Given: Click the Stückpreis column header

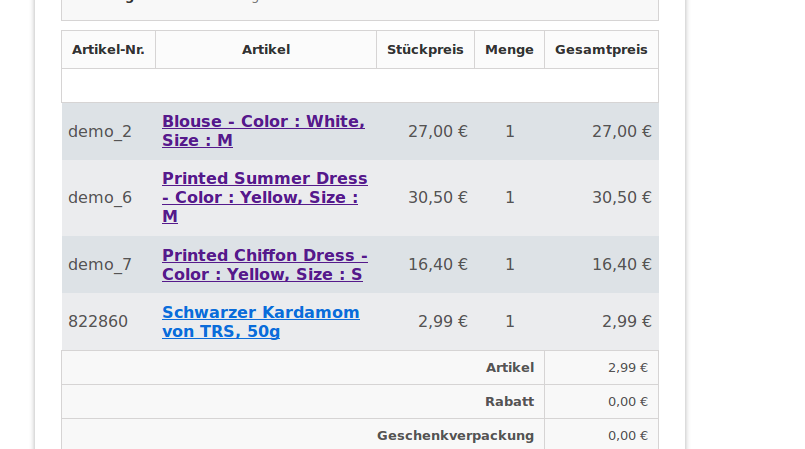Looking at the screenshot, I should pyautogui.click(x=425, y=49).
